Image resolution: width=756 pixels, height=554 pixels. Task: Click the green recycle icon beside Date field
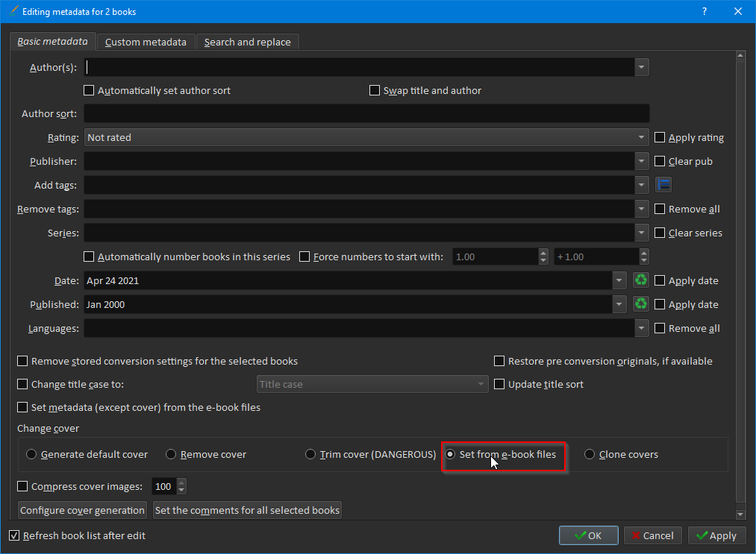(x=641, y=280)
